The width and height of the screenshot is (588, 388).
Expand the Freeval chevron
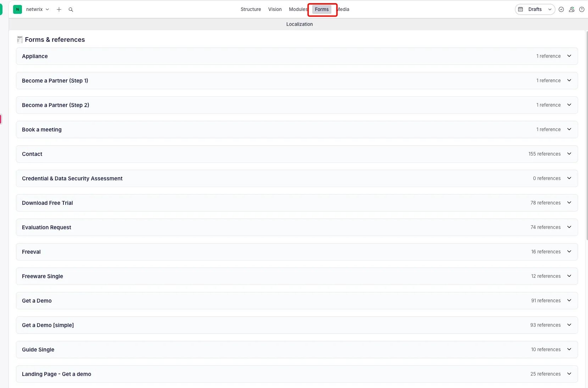(x=569, y=252)
